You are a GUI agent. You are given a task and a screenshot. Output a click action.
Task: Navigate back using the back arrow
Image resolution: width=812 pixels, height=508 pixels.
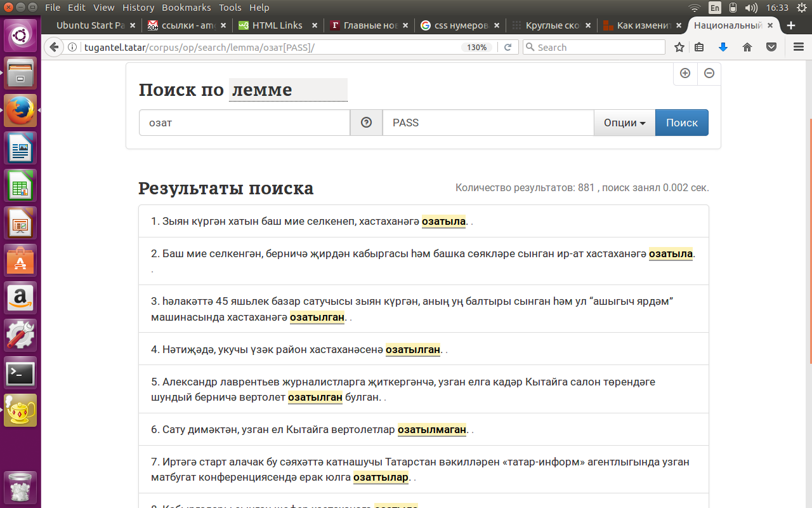coord(54,47)
